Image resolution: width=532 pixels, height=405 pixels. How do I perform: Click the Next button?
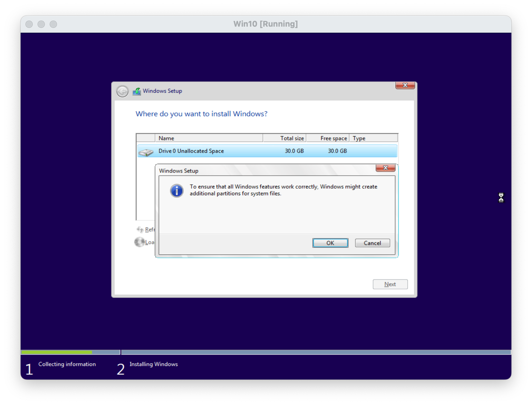coord(390,284)
